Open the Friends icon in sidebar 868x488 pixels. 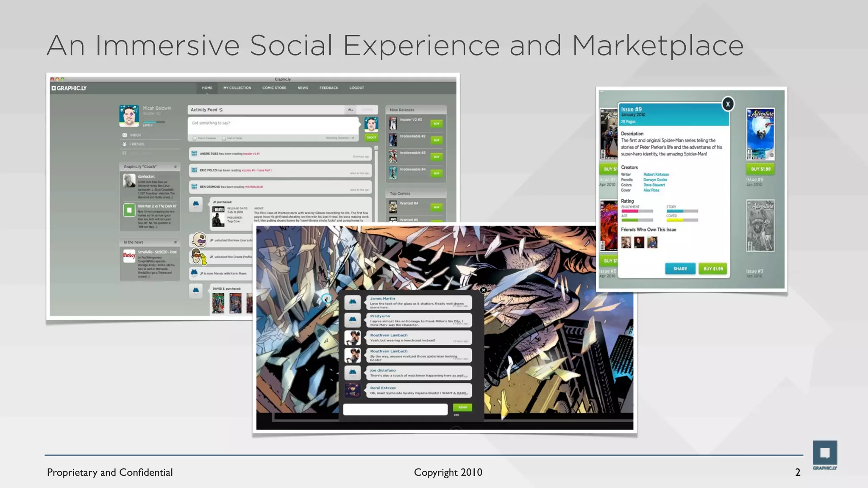[x=125, y=144]
